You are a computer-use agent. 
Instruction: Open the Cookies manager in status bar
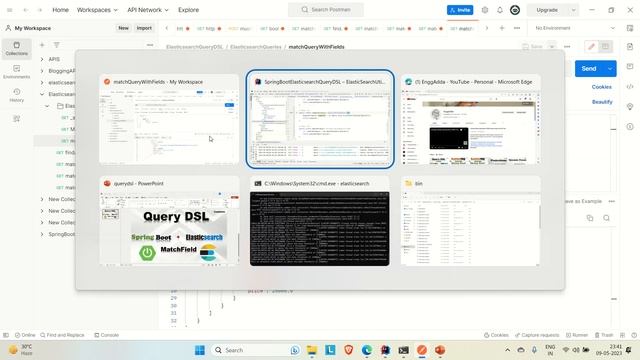(496, 335)
